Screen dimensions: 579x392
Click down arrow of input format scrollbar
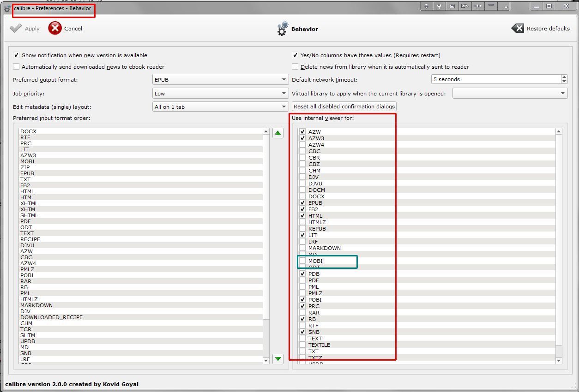[266, 360]
